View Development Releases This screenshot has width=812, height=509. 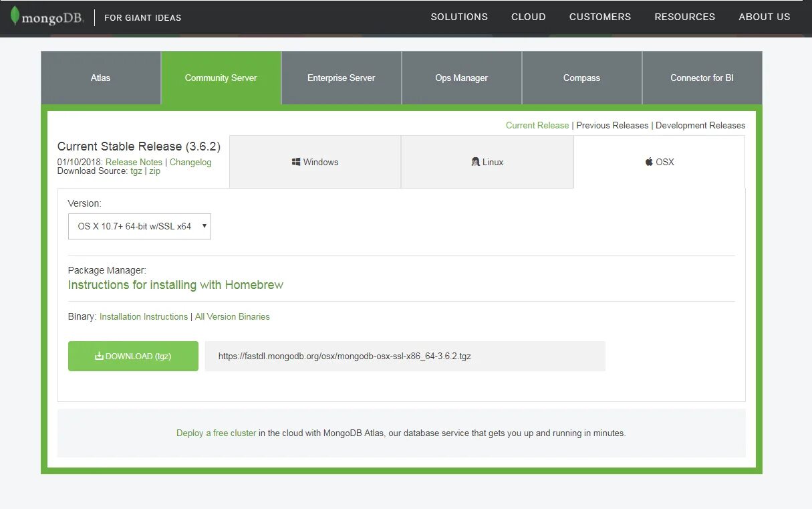tap(700, 125)
